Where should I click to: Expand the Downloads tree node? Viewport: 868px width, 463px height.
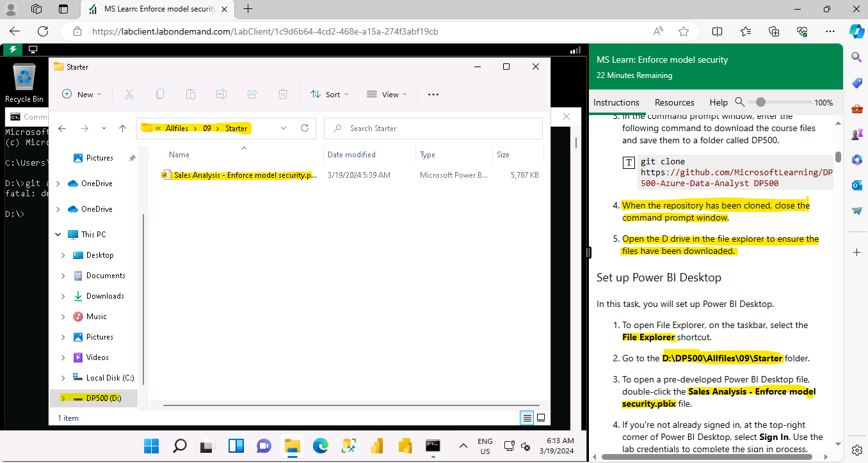pyautogui.click(x=63, y=296)
